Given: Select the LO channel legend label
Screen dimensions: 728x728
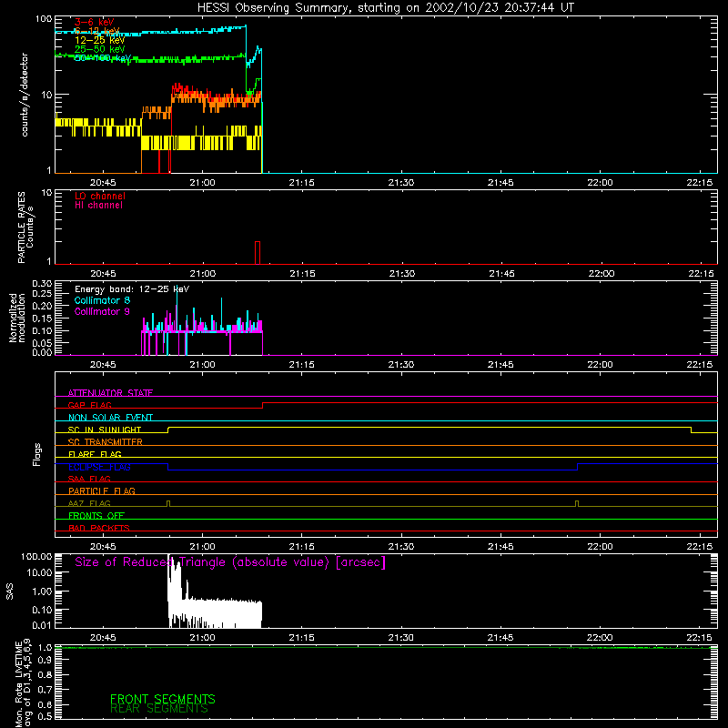Looking at the screenshot, I should [x=100, y=196].
